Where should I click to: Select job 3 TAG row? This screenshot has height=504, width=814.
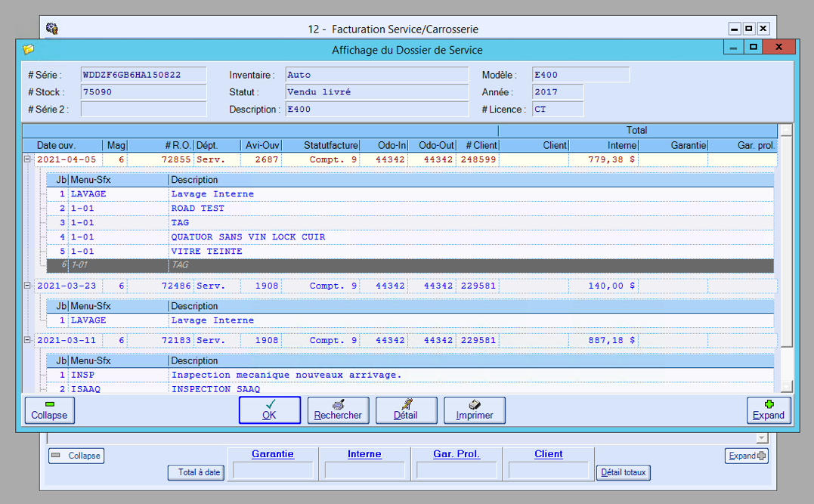tap(410, 223)
